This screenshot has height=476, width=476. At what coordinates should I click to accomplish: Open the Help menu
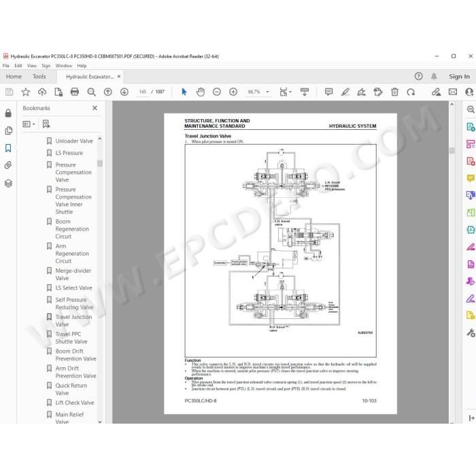(82, 65)
